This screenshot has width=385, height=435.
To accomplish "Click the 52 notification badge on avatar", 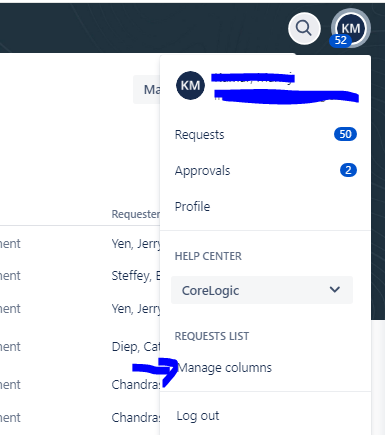I will [340, 41].
